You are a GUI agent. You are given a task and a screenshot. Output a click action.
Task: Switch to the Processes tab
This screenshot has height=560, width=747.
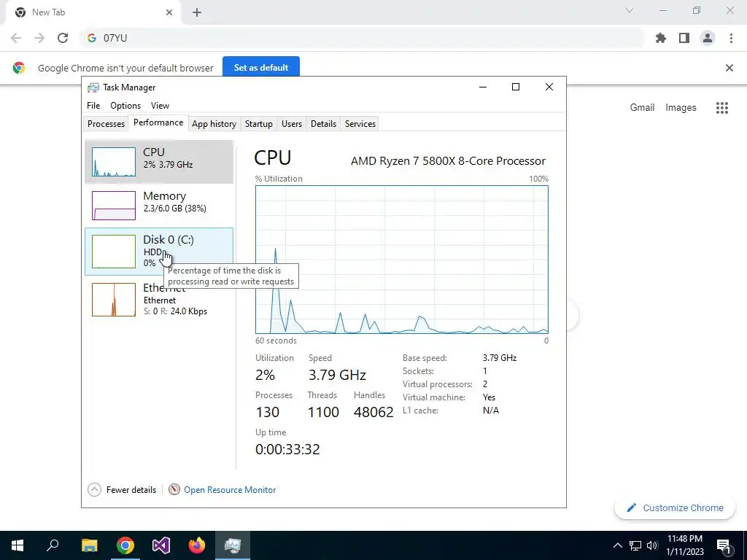[106, 124]
